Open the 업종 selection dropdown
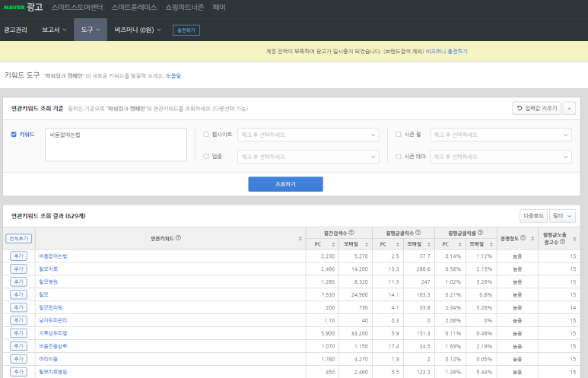Image resolution: width=588 pixels, height=378 pixels. pos(308,157)
